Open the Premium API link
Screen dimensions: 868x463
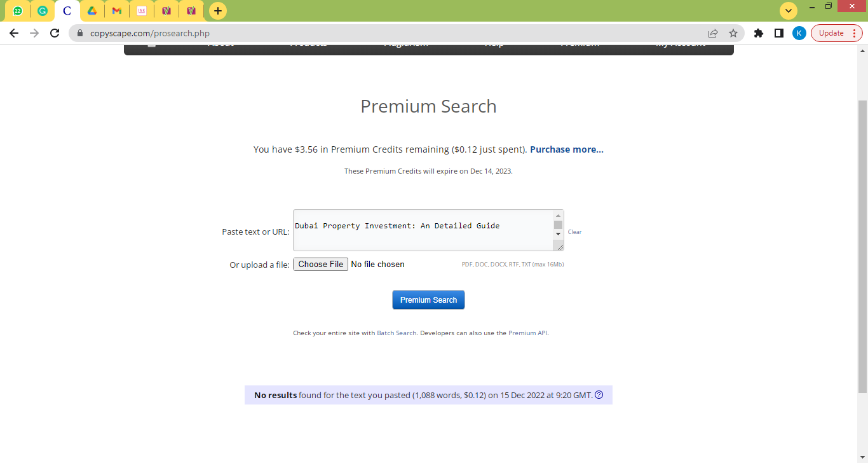click(527, 333)
